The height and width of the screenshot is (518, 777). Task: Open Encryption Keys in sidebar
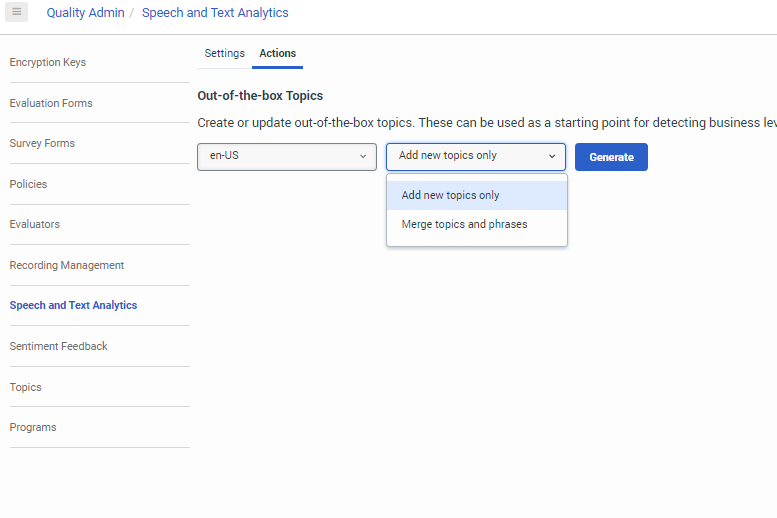(x=48, y=63)
